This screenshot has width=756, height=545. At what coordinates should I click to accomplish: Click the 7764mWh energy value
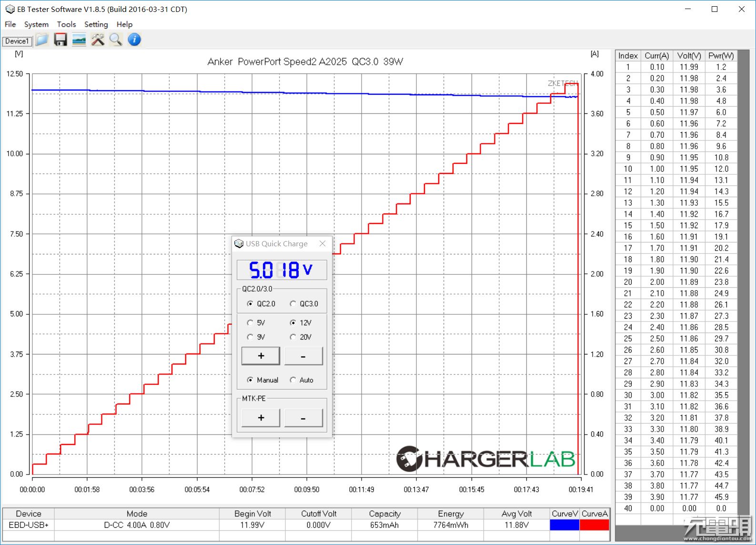pos(451,525)
